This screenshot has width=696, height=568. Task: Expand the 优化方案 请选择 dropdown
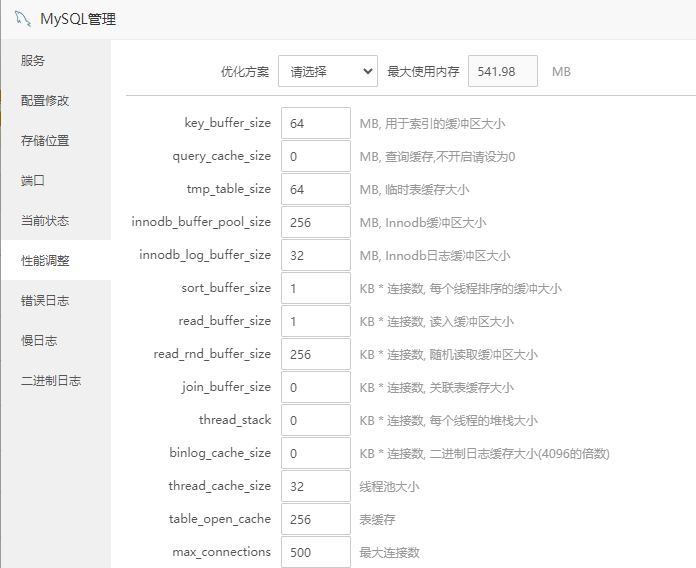coord(328,71)
